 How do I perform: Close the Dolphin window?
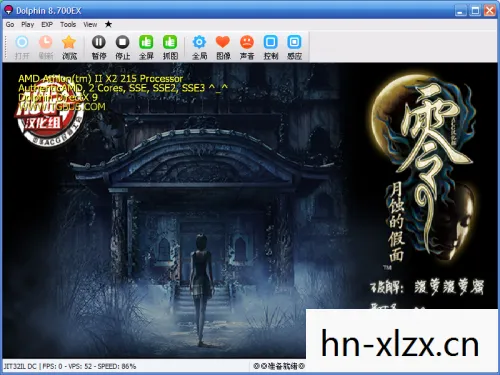click(x=490, y=11)
